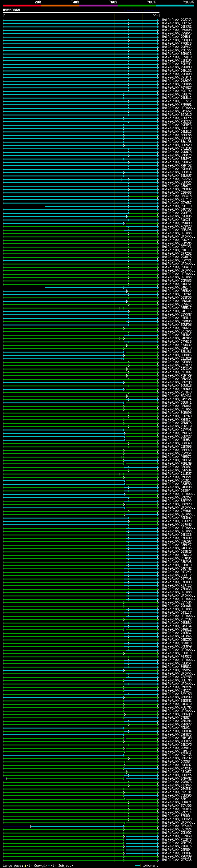Image resolution: width=197 pixels, height=868 pixels.
Task: Select the UniRef100_Q2QLY4 label
Action: coord(177,94)
